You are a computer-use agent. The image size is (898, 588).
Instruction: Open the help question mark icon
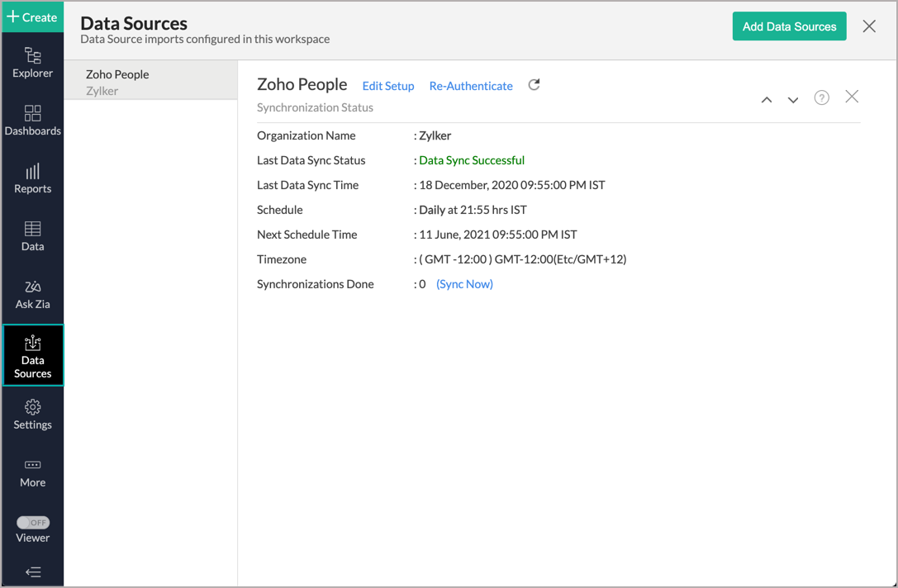click(x=821, y=98)
